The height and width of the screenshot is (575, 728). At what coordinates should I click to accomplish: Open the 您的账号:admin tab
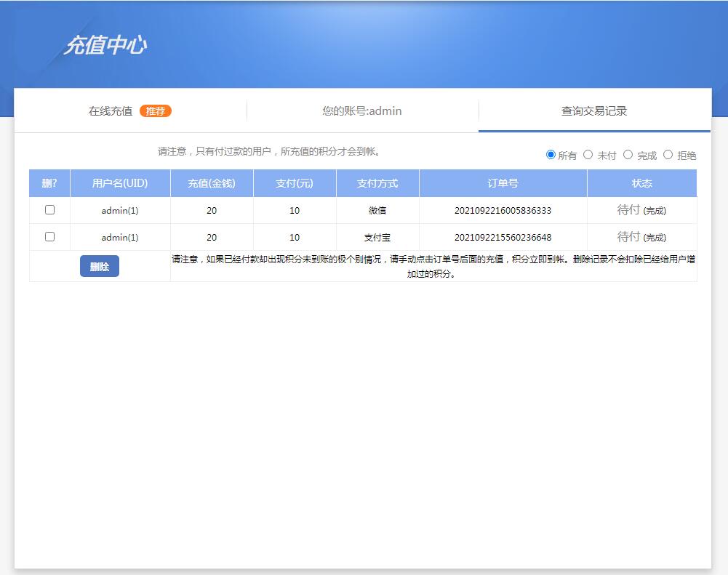[362, 110]
